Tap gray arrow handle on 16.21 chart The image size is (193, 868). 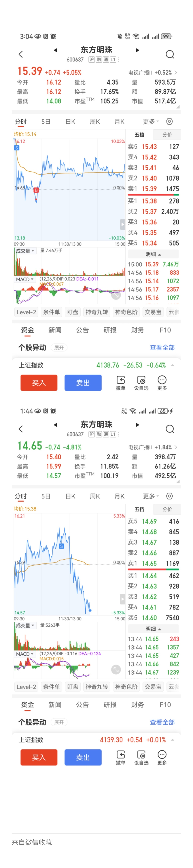(123, 599)
